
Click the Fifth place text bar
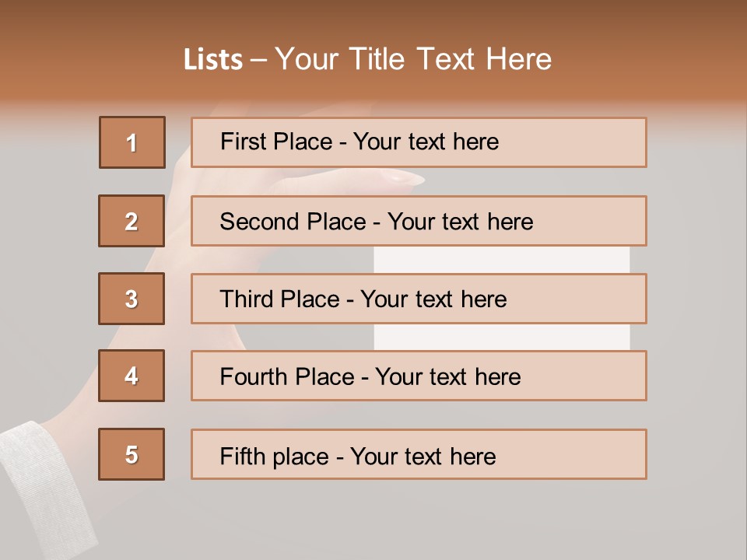(419, 454)
